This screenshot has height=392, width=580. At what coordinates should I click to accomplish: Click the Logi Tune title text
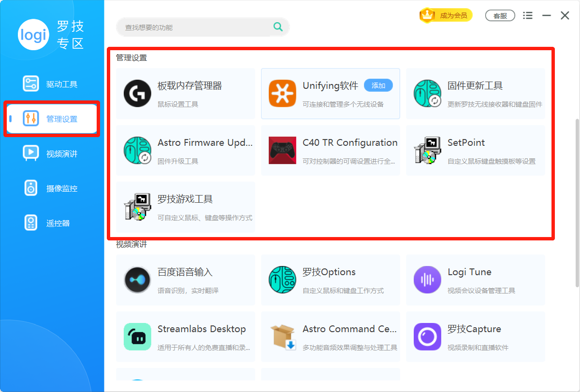469,272
